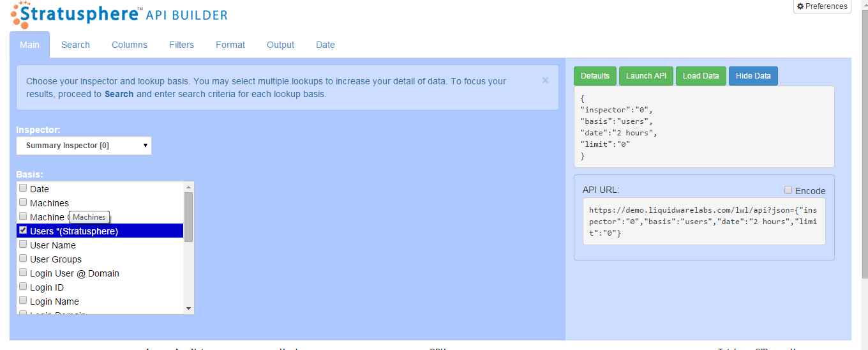Open Preferences with the gear button
868x350 pixels.
coord(822,6)
